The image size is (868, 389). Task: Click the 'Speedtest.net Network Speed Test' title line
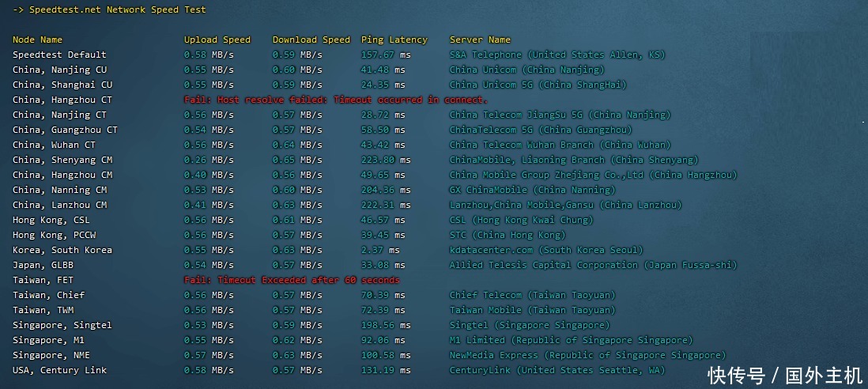(109, 10)
